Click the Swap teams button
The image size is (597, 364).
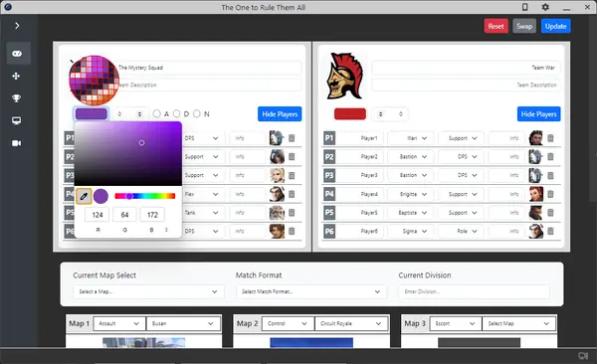click(524, 26)
